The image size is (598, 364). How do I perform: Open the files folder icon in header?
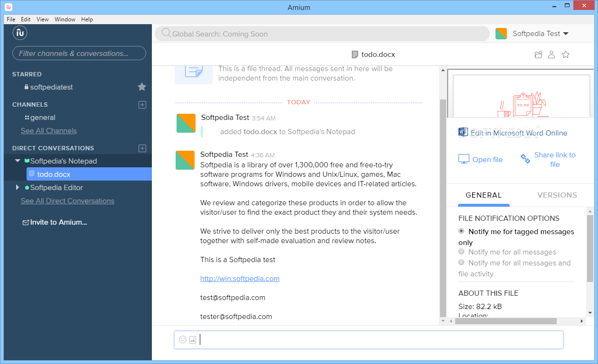click(x=538, y=55)
